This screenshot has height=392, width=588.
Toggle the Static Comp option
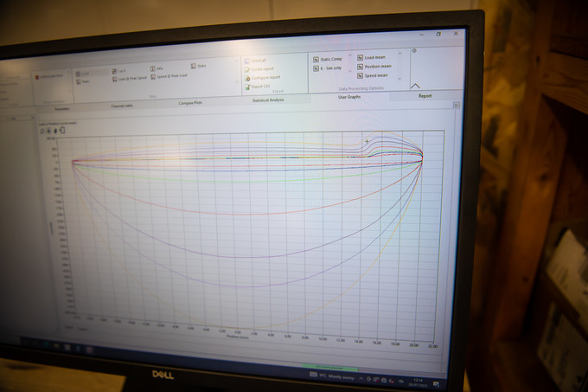click(315, 59)
